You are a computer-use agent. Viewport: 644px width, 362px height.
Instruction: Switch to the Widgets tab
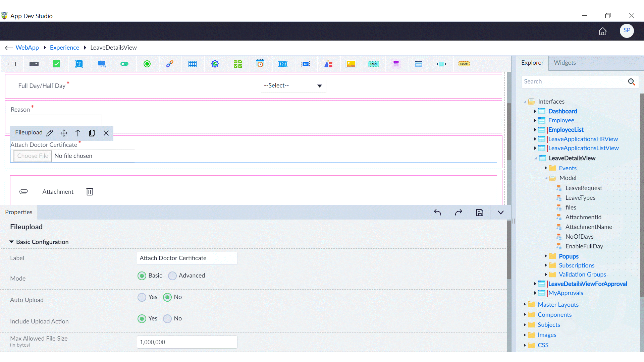pyautogui.click(x=565, y=63)
